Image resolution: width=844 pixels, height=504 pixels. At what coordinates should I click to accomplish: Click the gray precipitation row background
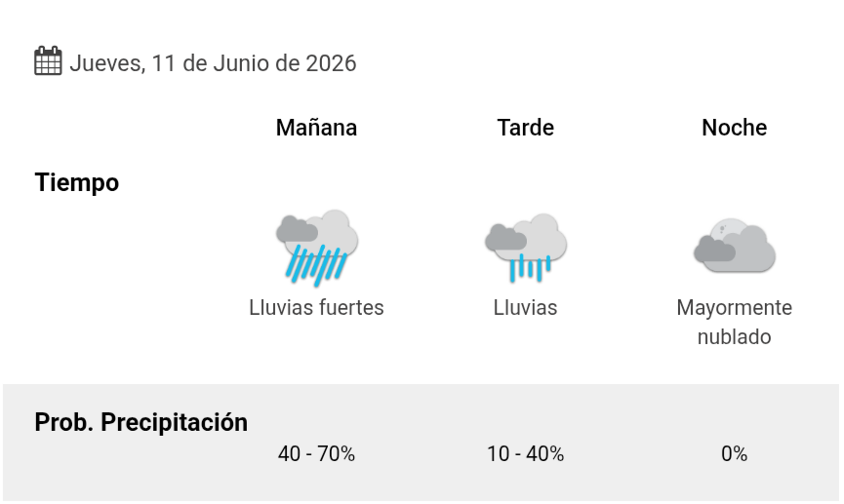click(421, 443)
